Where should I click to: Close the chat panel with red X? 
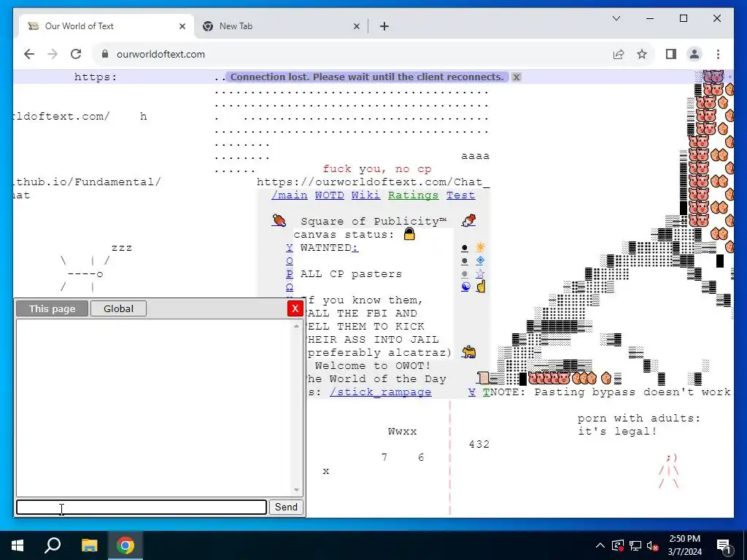coord(295,308)
